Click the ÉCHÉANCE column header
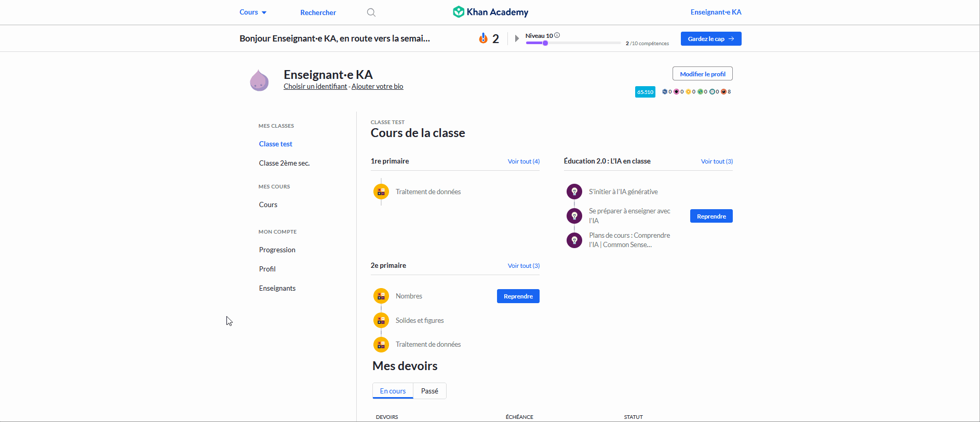The image size is (980, 422). click(519, 417)
